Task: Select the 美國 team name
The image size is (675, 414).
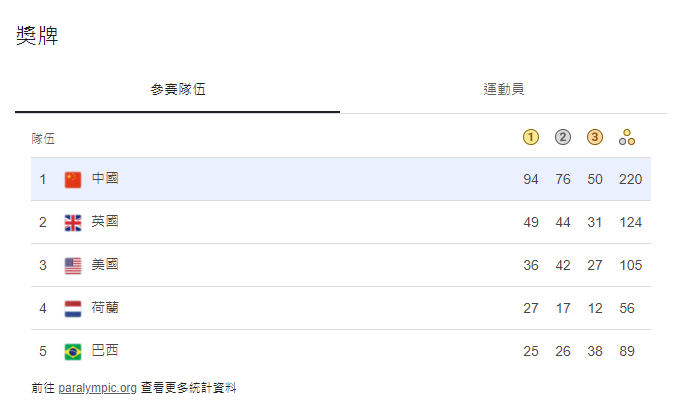Action: point(105,265)
